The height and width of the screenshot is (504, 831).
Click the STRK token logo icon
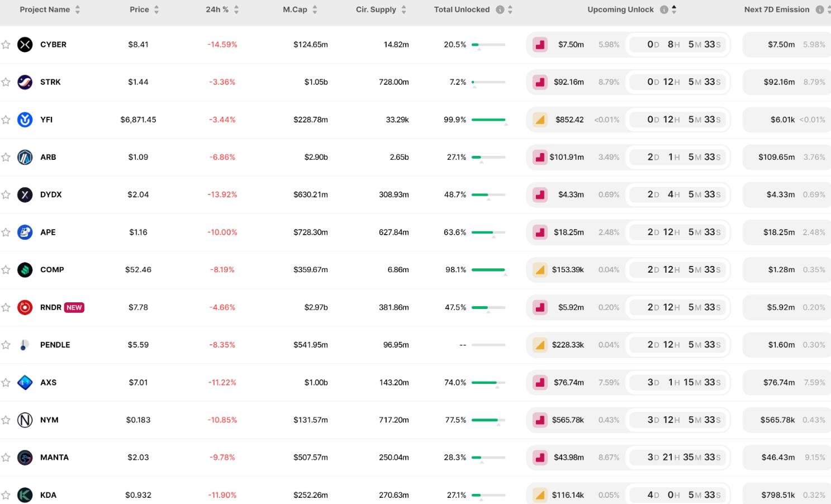point(25,82)
